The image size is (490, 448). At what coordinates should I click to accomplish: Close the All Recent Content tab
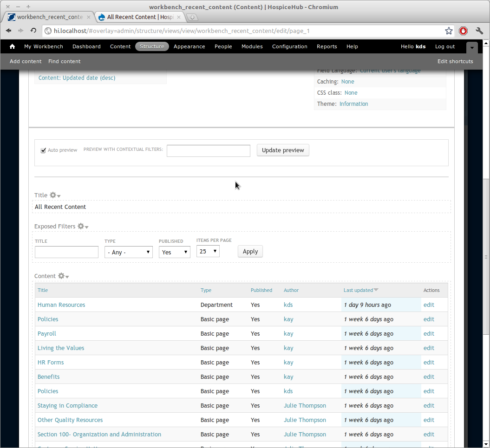179,17
